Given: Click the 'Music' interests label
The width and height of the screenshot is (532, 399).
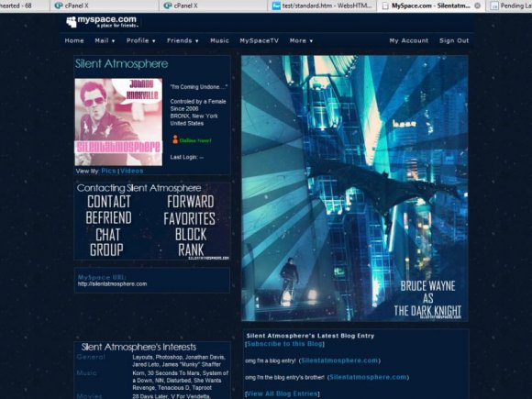Looking at the screenshot, I should click(x=86, y=373).
